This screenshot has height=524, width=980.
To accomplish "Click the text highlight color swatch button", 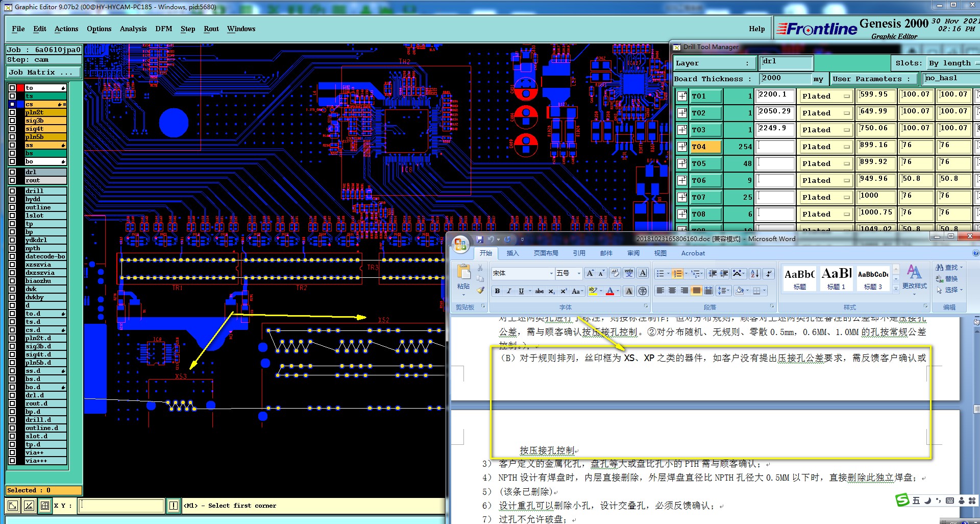I will coord(593,291).
